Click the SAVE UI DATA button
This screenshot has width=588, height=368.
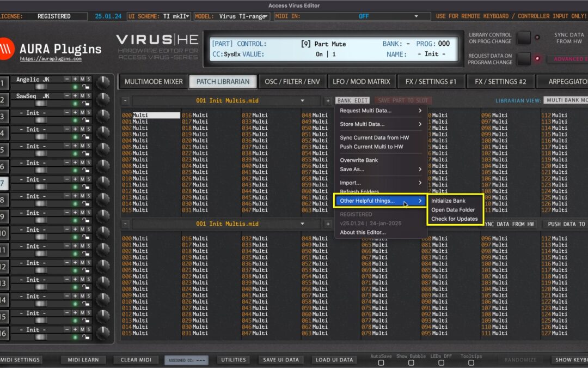(x=280, y=359)
